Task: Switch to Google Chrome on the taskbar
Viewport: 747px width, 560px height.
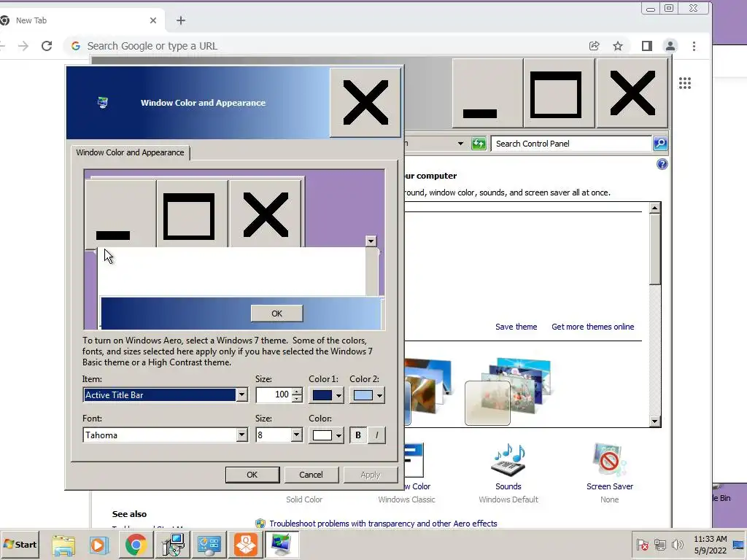Action: click(136, 545)
